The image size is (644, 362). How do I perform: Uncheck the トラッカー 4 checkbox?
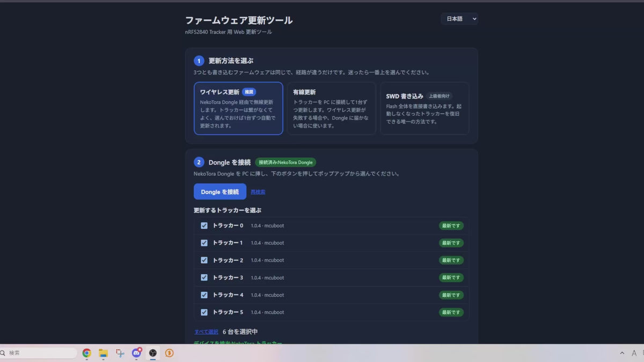coord(204,295)
